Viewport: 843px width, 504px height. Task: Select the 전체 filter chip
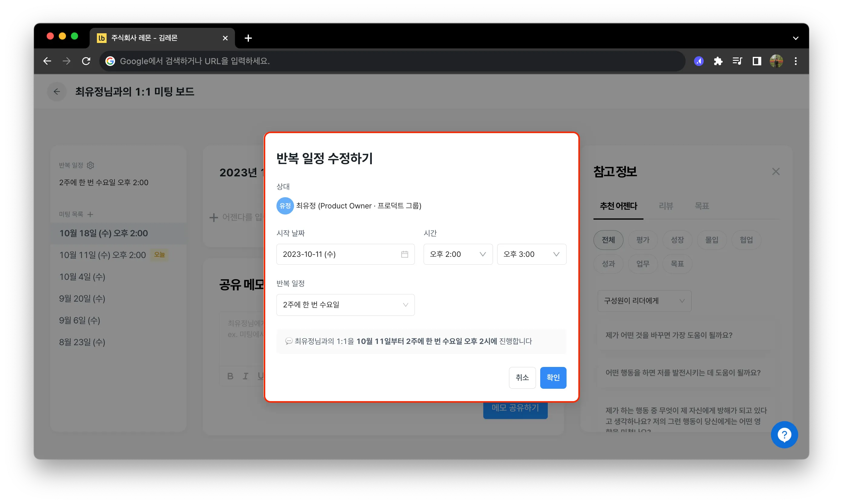(608, 240)
